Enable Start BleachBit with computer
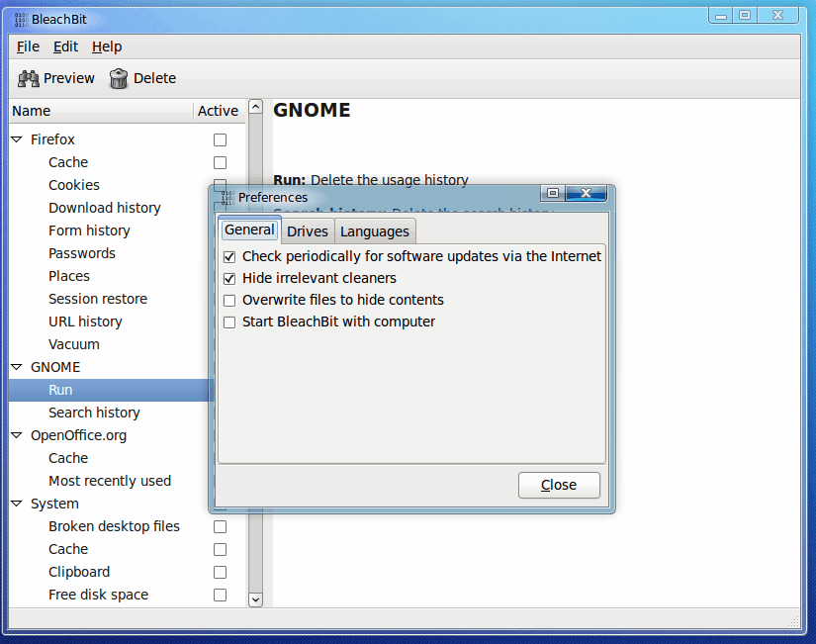Viewport: 816px width, 644px height. 229,322
